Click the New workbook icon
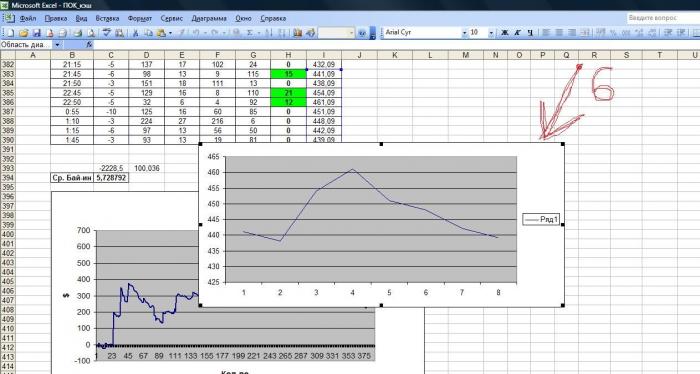Viewport: 700px width, 374px height. [x=10, y=33]
